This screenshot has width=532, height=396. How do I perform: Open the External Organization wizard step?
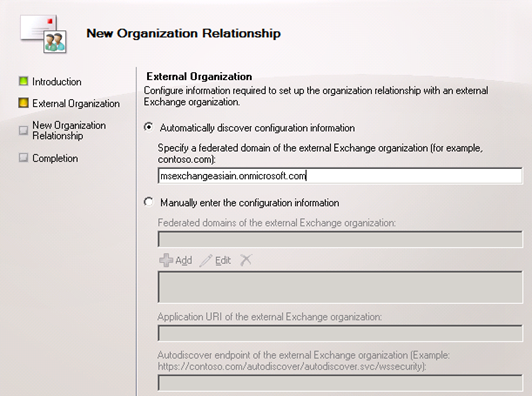pyautogui.click(x=76, y=103)
